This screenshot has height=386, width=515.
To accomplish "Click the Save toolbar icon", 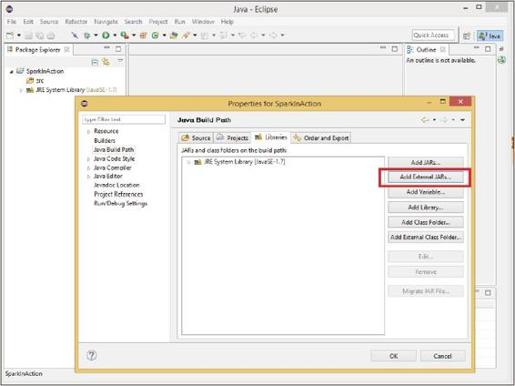I will coord(29,35).
